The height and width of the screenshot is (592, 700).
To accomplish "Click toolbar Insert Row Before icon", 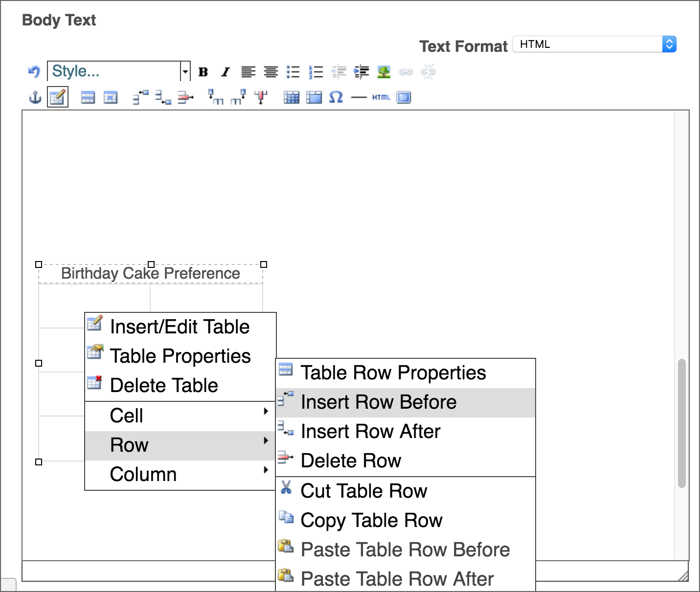I will (x=140, y=97).
